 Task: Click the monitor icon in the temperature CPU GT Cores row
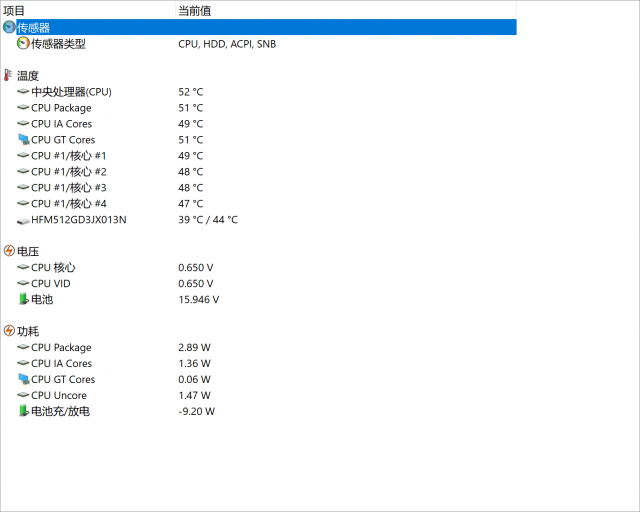coord(24,140)
